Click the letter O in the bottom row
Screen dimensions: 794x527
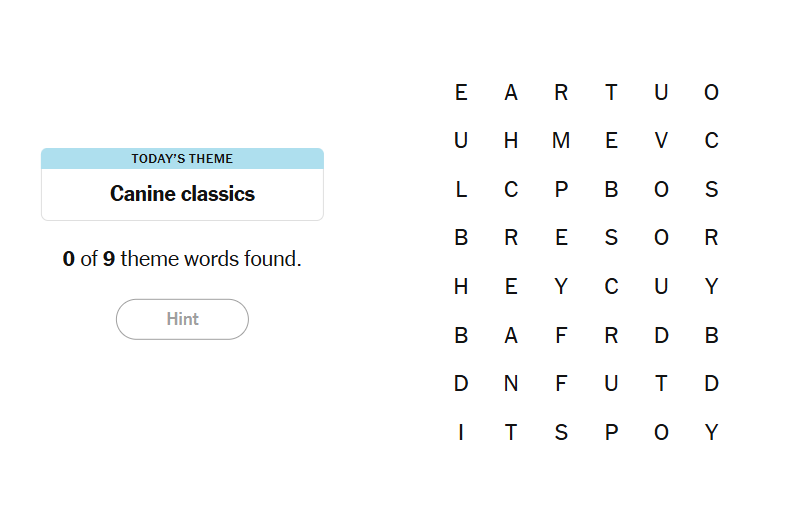pyautogui.click(x=661, y=433)
